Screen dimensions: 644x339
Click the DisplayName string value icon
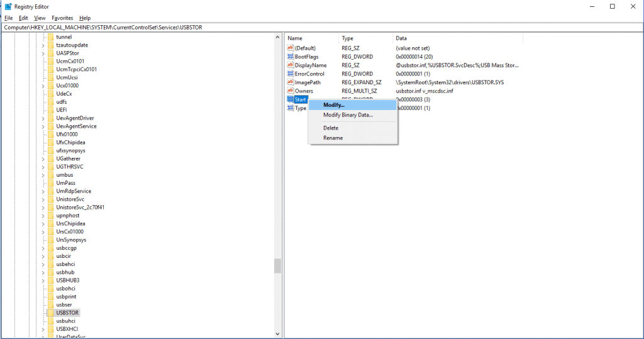click(x=291, y=65)
